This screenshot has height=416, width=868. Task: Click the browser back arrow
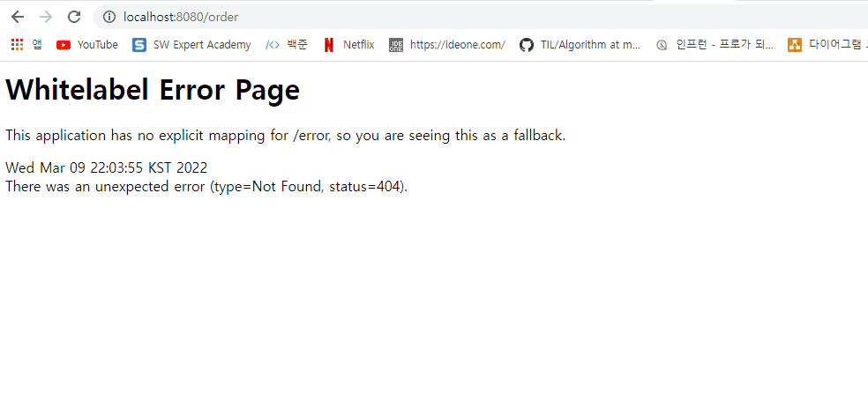pyautogui.click(x=18, y=17)
